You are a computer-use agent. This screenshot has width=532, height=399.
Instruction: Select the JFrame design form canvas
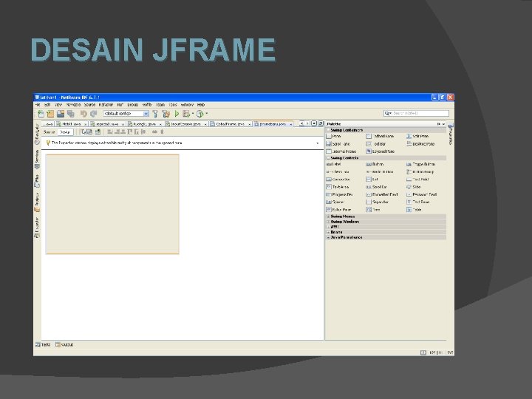pyautogui.click(x=112, y=204)
